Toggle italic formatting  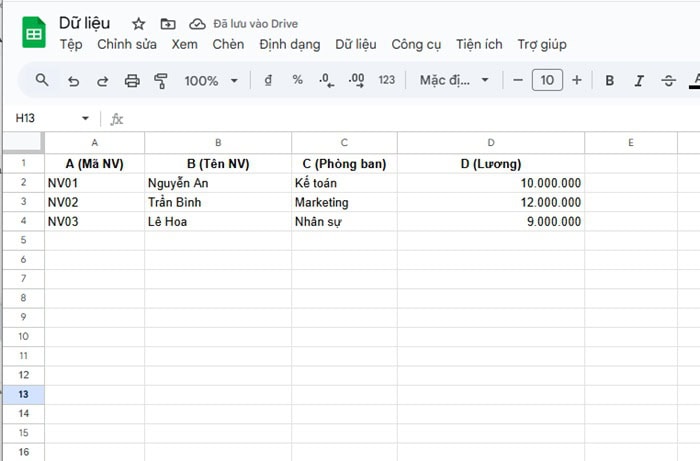(x=639, y=80)
